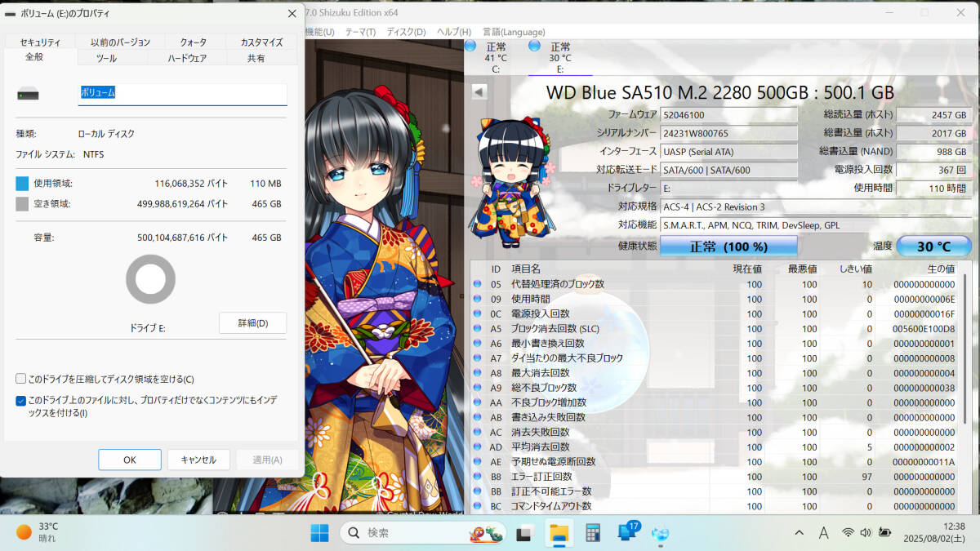Open the weather widget showing 33°C
The height and width of the screenshot is (551, 980).
click(x=38, y=532)
